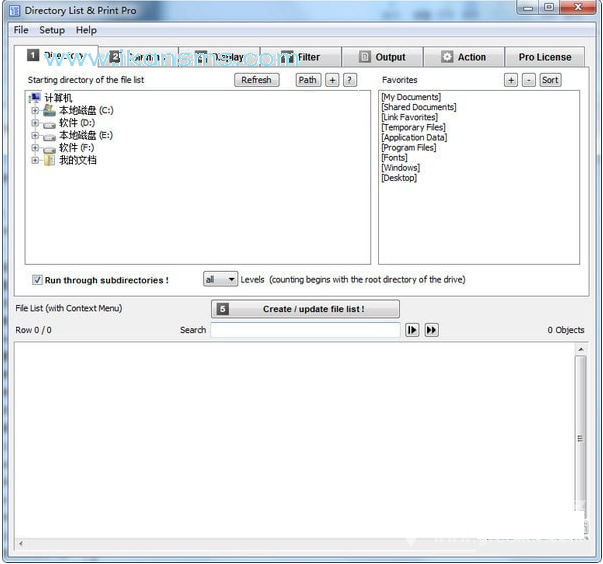
Task: Click the find all fast-forward search icon
Action: [x=431, y=330]
